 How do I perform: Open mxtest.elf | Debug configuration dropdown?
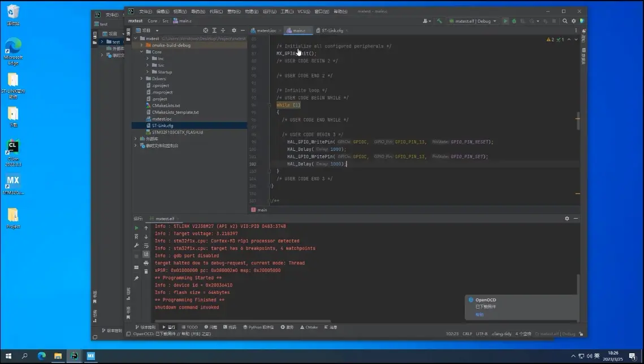(473, 21)
